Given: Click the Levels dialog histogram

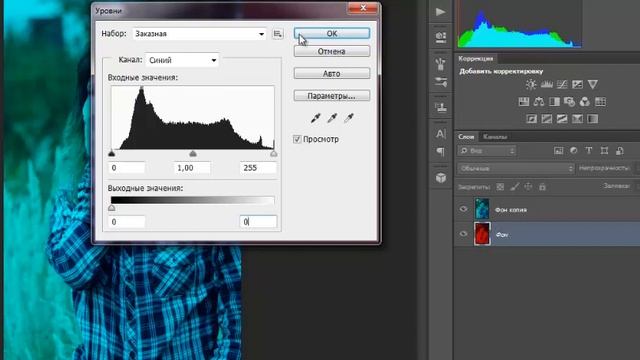Looking at the screenshot, I should [x=193, y=118].
